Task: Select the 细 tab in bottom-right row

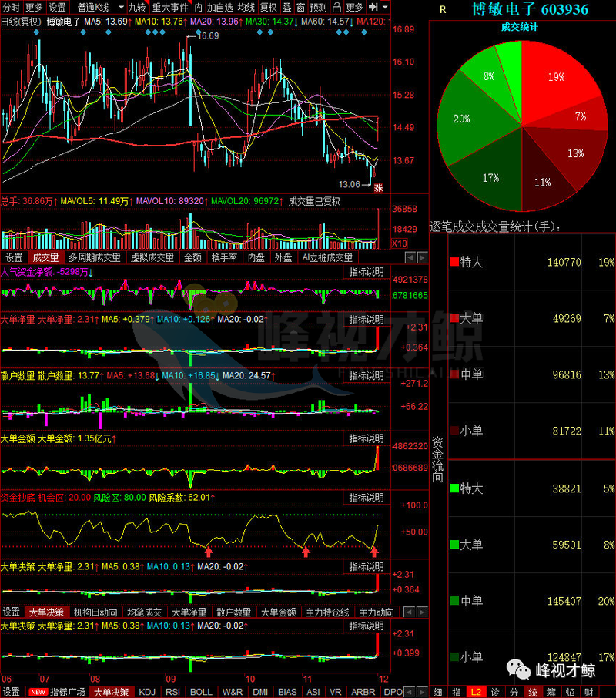Action: (438, 692)
